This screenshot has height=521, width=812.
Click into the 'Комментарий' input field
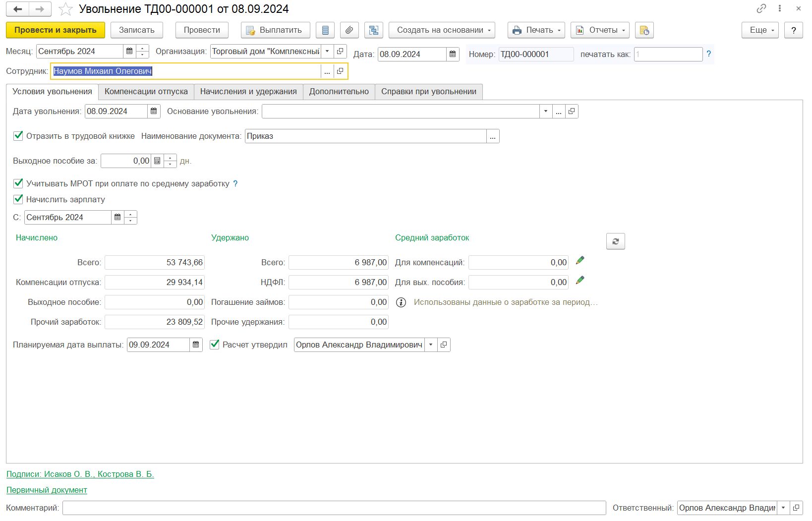pyautogui.click(x=334, y=508)
